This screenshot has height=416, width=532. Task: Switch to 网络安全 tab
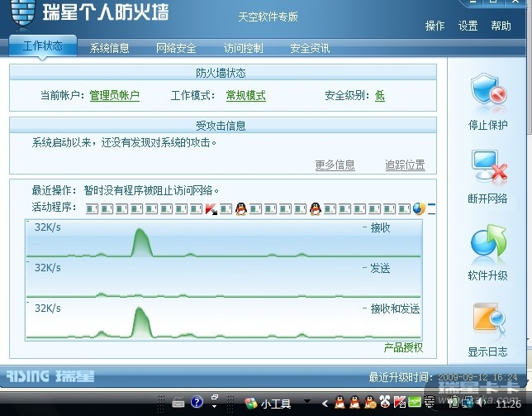[176, 48]
